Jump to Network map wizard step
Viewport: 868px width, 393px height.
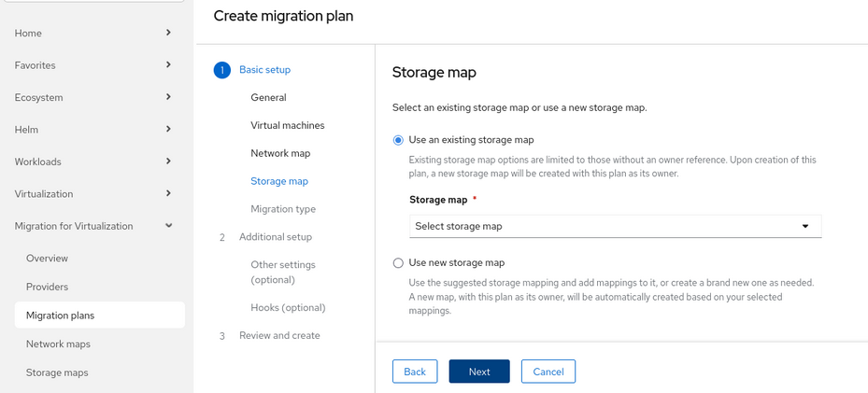click(280, 153)
